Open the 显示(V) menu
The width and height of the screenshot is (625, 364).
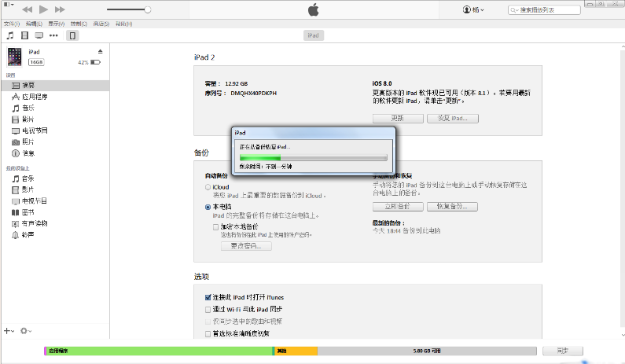[56, 24]
